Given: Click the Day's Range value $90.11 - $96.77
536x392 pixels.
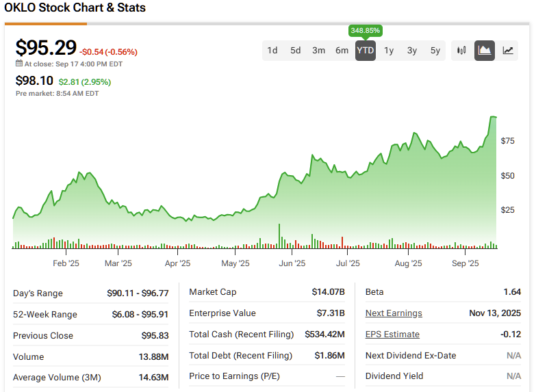Looking at the screenshot, I should click(x=138, y=293).
